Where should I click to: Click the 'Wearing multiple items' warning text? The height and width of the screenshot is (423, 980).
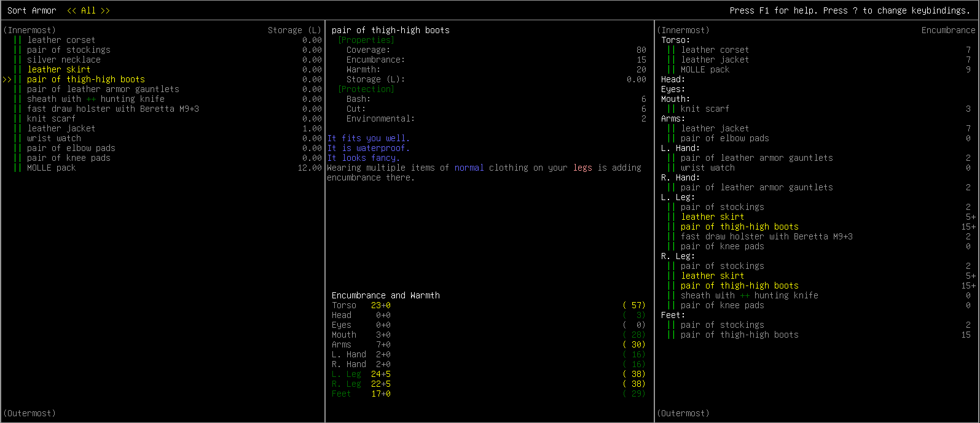(484, 173)
